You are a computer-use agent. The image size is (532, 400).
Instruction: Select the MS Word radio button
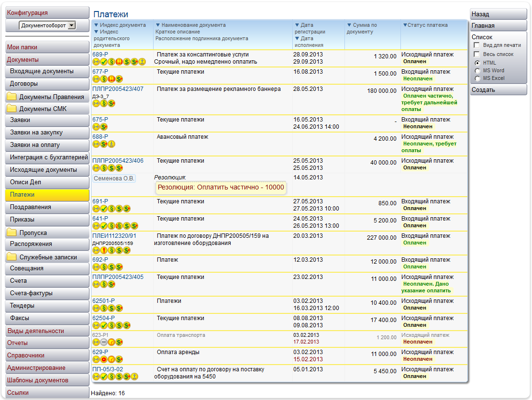point(477,70)
